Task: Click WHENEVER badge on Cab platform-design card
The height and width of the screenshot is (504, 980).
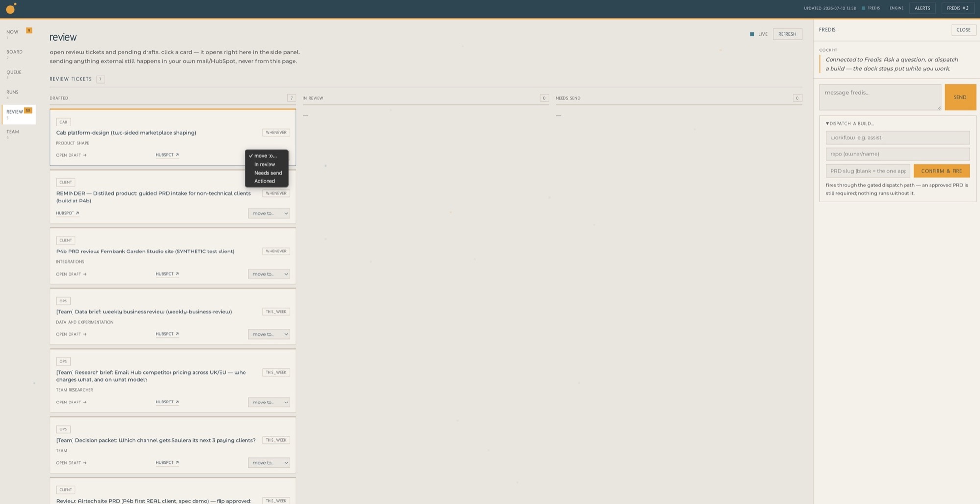Action: (276, 133)
